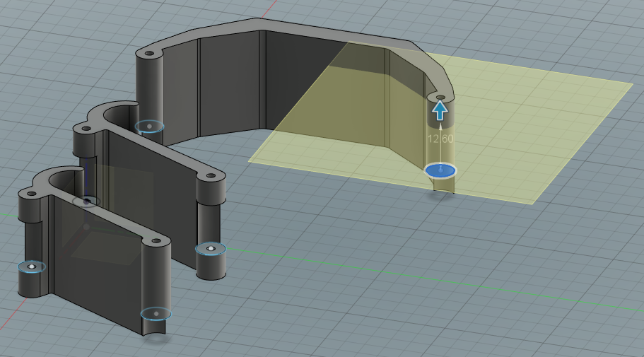
Task: Click top hole of middle bracket's left post
Action: click(86, 129)
